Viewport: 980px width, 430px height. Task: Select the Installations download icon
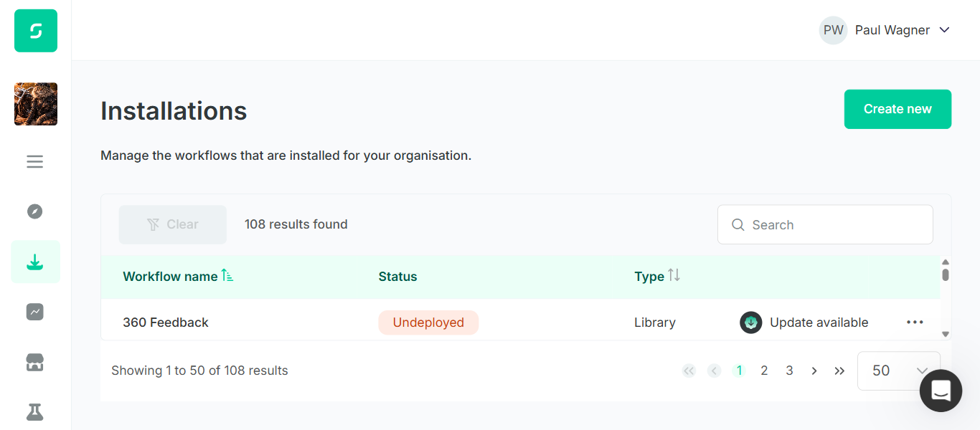[35, 262]
